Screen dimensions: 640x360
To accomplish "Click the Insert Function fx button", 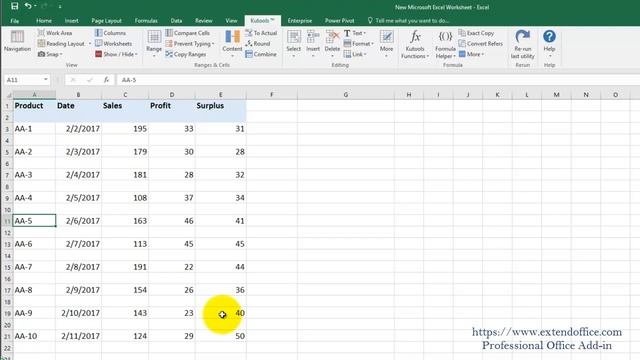I will point(106,80).
